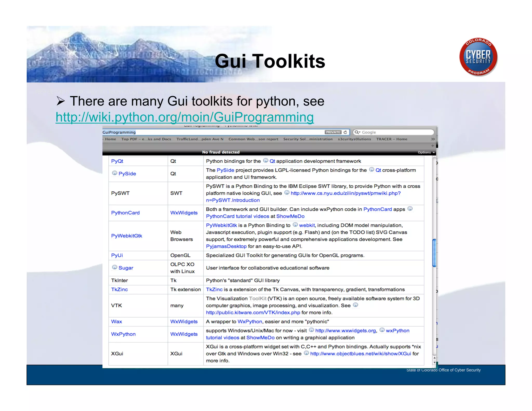The image size is (532, 411).
Task: Open WxWidgets link in PythonCard row
Action: tap(184, 213)
